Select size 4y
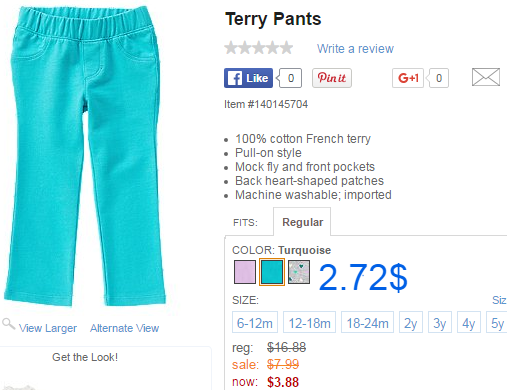507x390 pixels. 469,322
